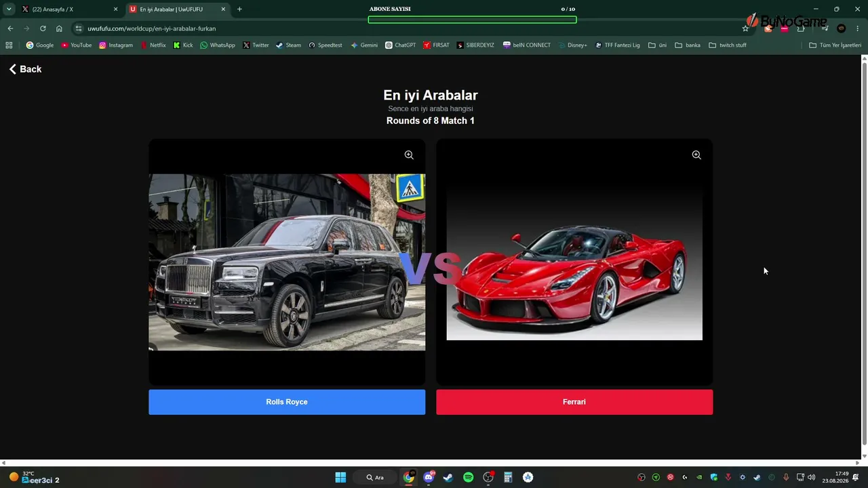The height and width of the screenshot is (488, 868).
Task: Open the Gemini bookmark
Action: point(364,45)
